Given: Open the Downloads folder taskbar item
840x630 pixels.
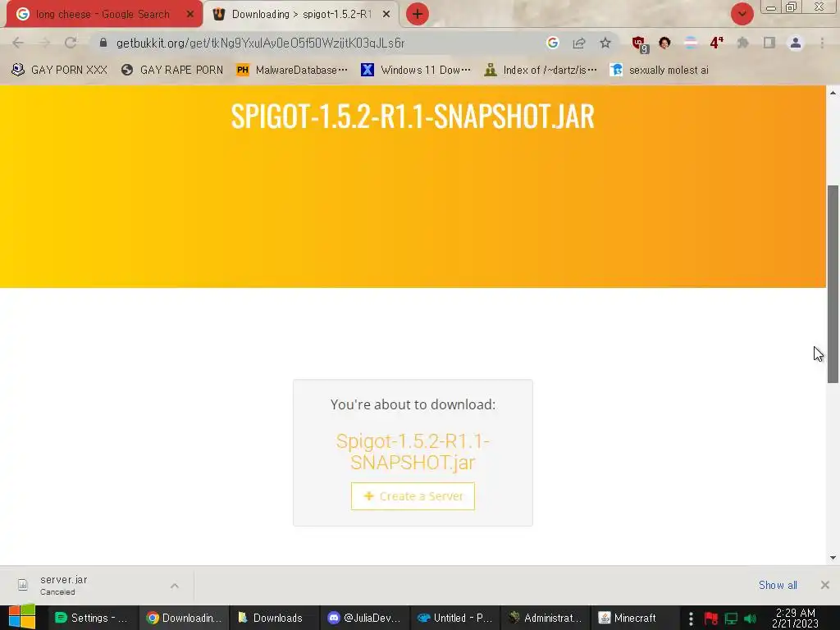Looking at the screenshot, I should click(x=275, y=618).
